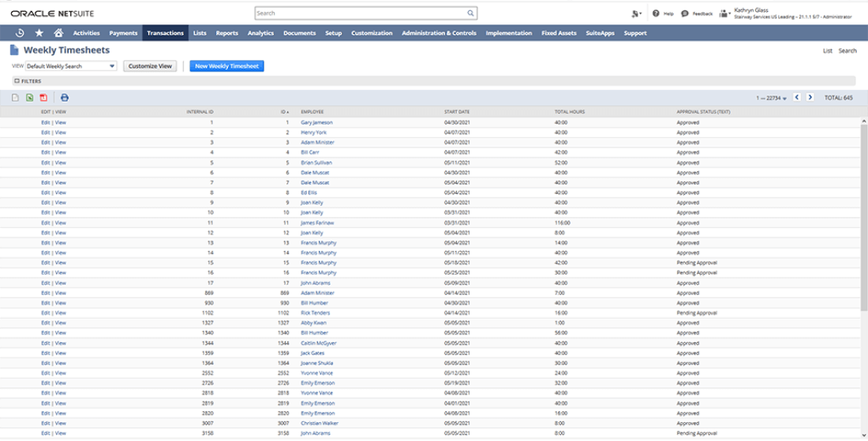Viewport: 868px width, 441px height.
Task: Click the New Weekly Timesheet button
Action: point(227,66)
